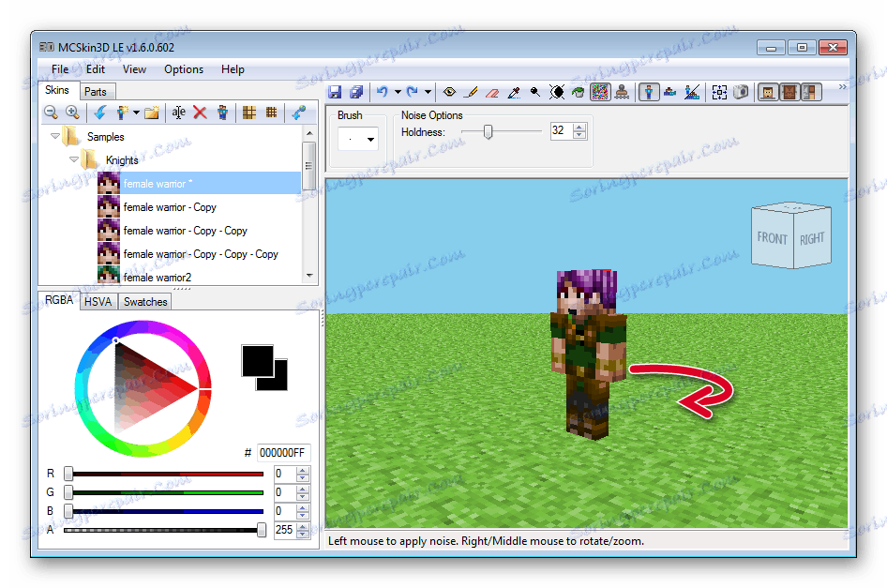
Task: Select the Eraser tool
Action: pos(491,91)
